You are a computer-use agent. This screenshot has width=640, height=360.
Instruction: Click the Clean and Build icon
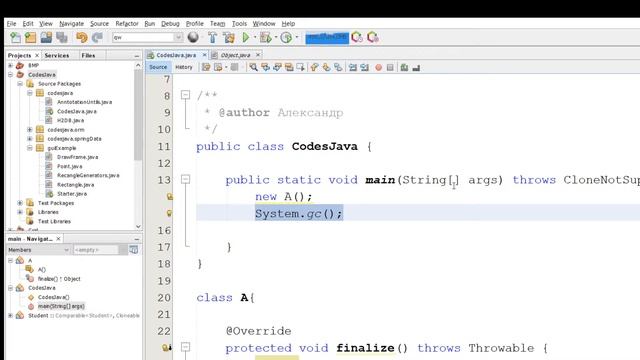tap(229, 38)
